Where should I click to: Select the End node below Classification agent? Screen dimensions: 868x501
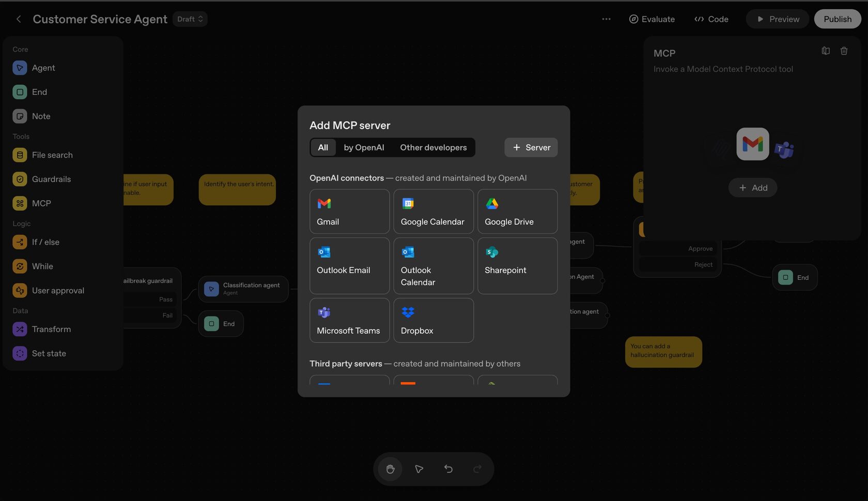[221, 324]
